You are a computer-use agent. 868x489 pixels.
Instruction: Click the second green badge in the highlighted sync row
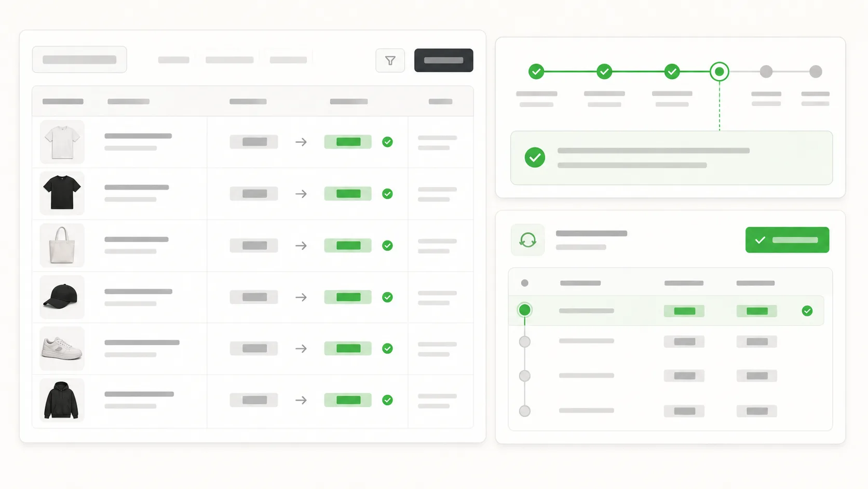click(x=757, y=311)
